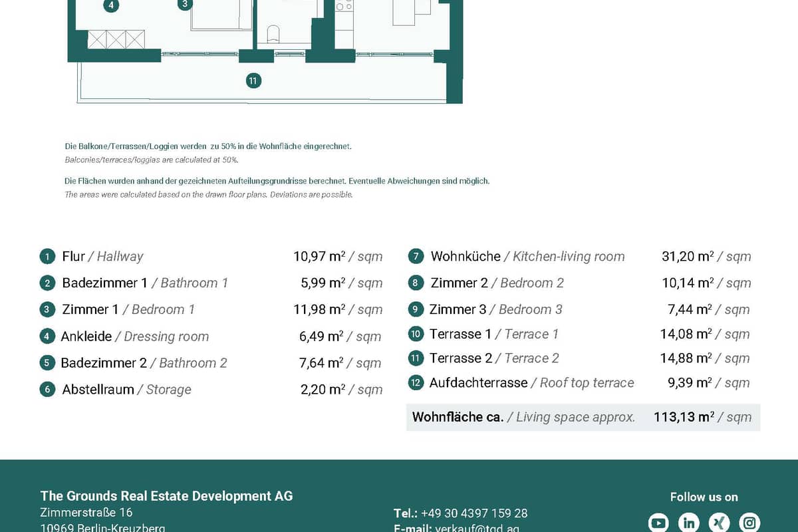Click the area value 2,20 m²
The height and width of the screenshot is (532, 798).
tap(323, 390)
